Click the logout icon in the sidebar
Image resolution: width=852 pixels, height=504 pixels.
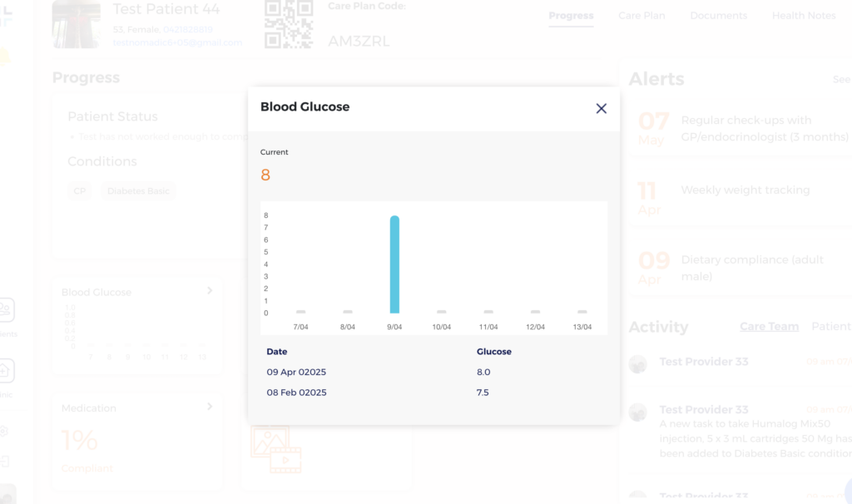click(x=4, y=461)
